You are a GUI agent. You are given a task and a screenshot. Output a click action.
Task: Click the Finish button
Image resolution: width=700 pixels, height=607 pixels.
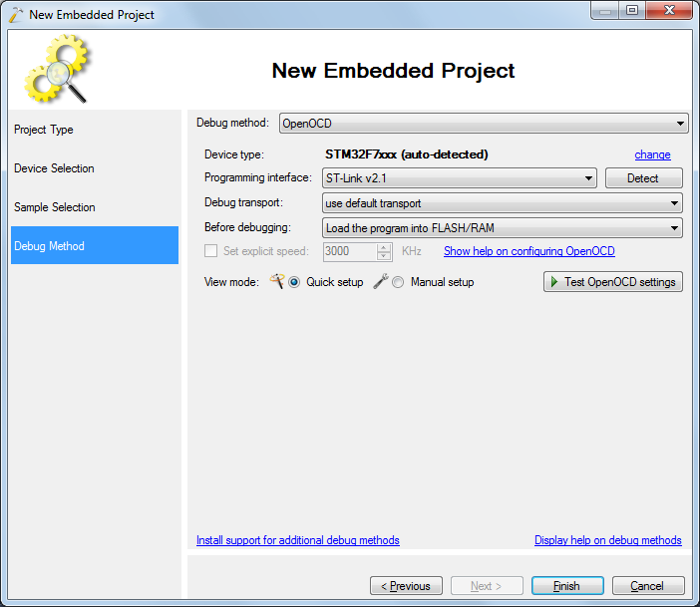[x=567, y=586]
